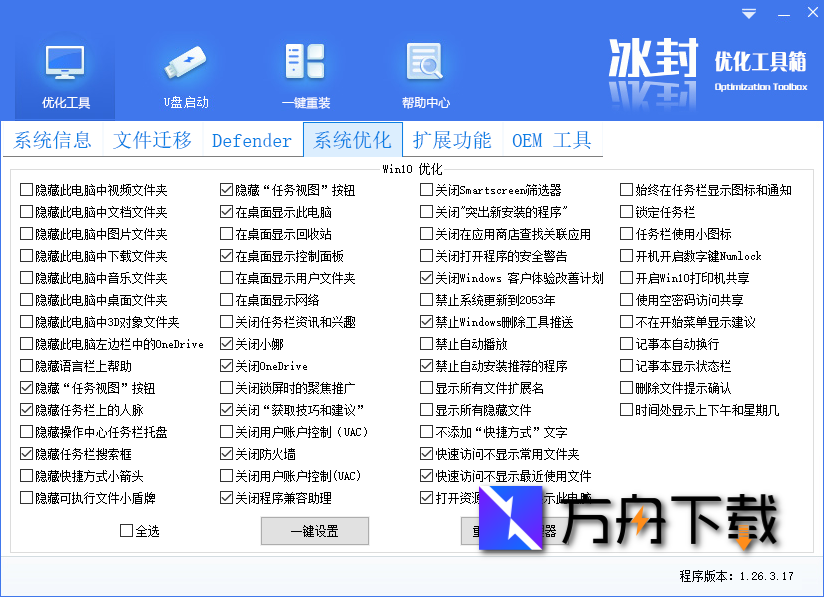Open the 一键重装 reinstall tool

pyautogui.click(x=305, y=70)
